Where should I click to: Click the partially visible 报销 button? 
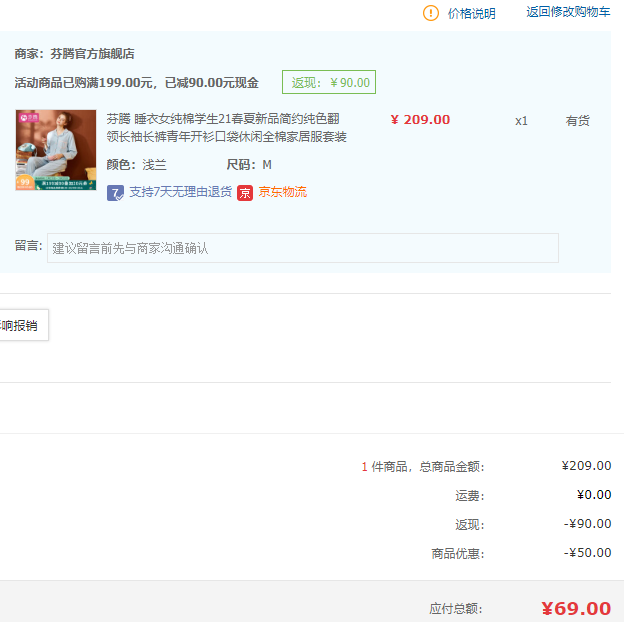coord(23,325)
